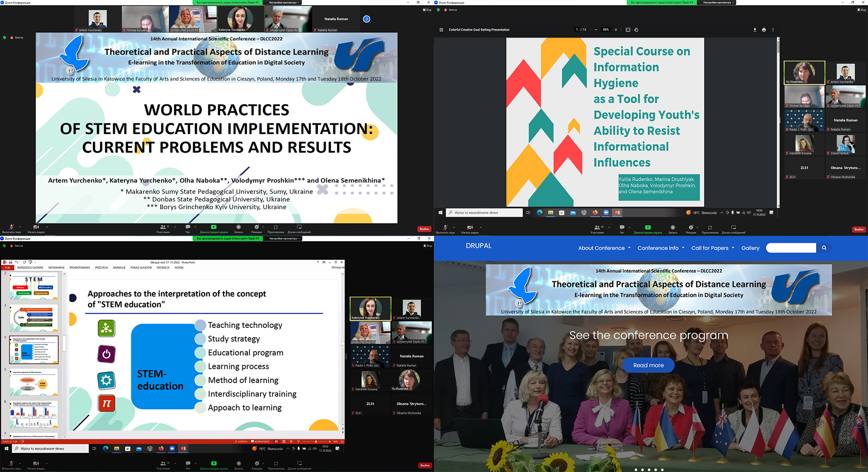Click the PDF zoom in plus icon
The image size is (868, 472).
click(616, 30)
